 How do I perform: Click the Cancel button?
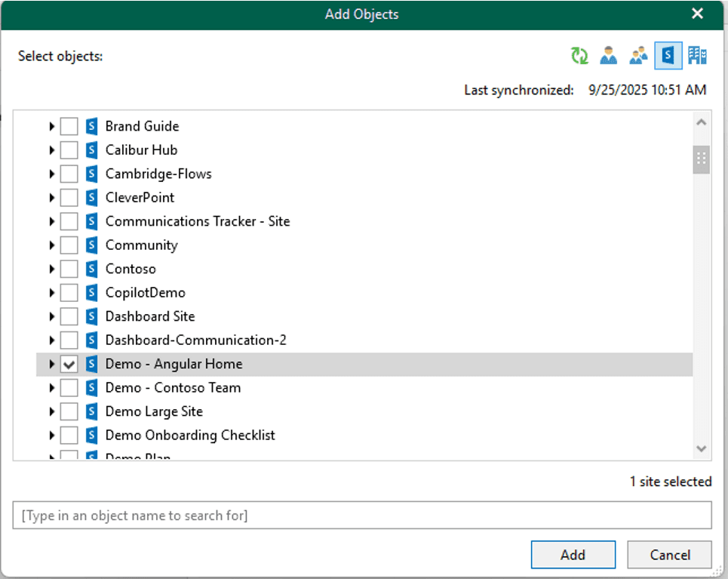pos(669,554)
